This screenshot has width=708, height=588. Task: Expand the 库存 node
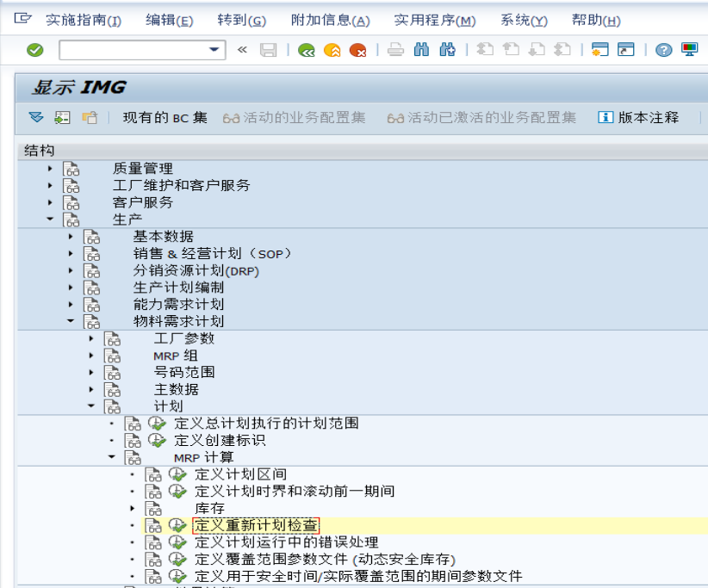pyautogui.click(x=133, y=508)
